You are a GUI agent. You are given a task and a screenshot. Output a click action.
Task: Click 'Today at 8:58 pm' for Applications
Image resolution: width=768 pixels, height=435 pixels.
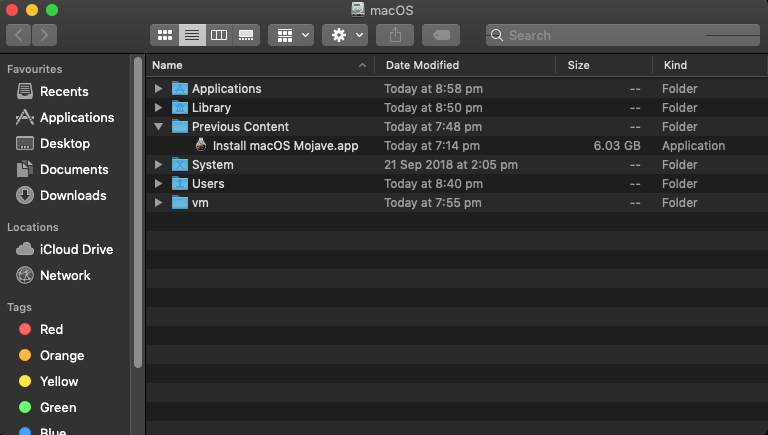433,89
